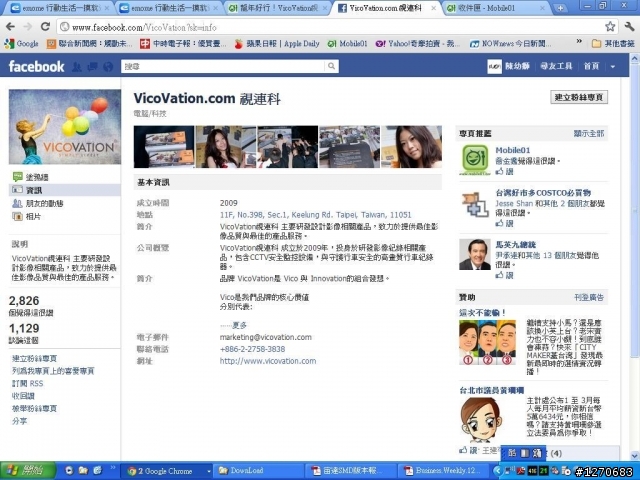The width and height of the screenshot is (640, 480).
Task: Open the new tab button in Chrome
Action: tap(560, 8)
